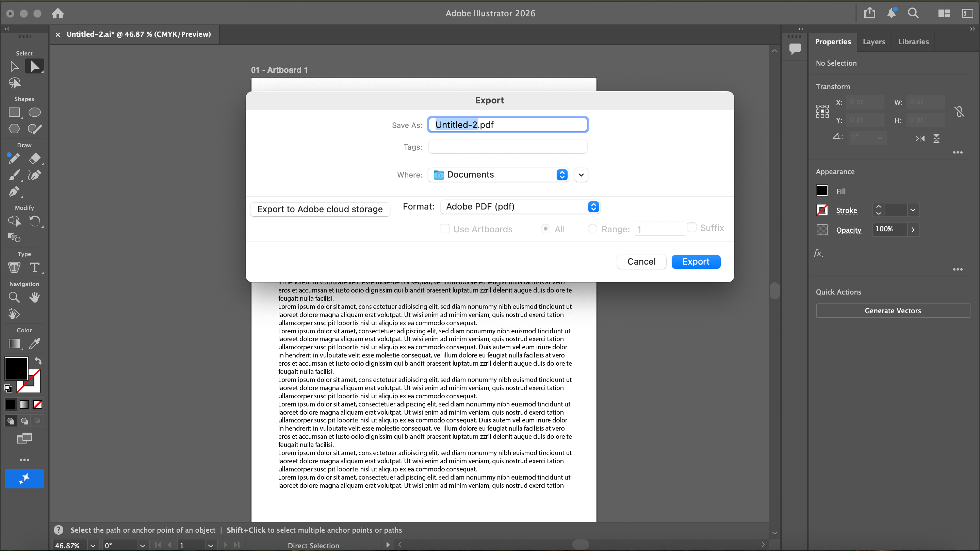
Task: Select the Rectangle shape tool
Action: click(x=14, y=113)
